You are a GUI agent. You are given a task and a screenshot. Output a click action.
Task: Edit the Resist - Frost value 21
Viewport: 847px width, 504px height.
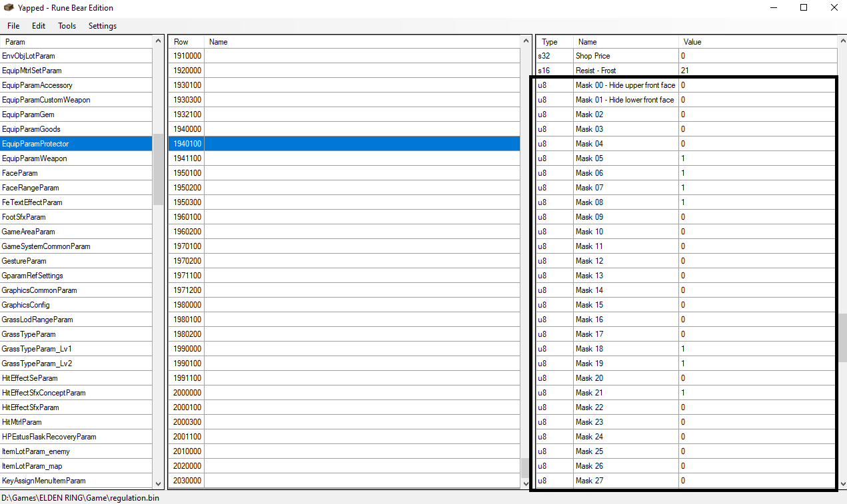758,71
